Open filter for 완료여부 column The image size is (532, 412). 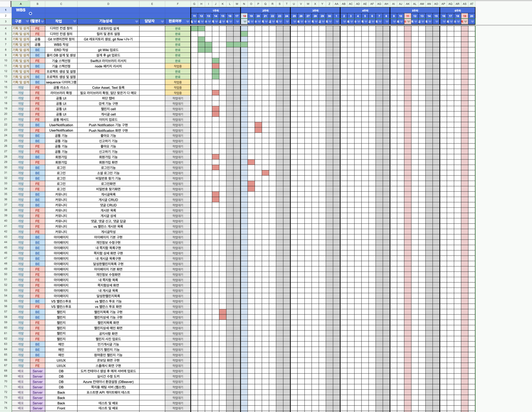[x=187, y=22]
